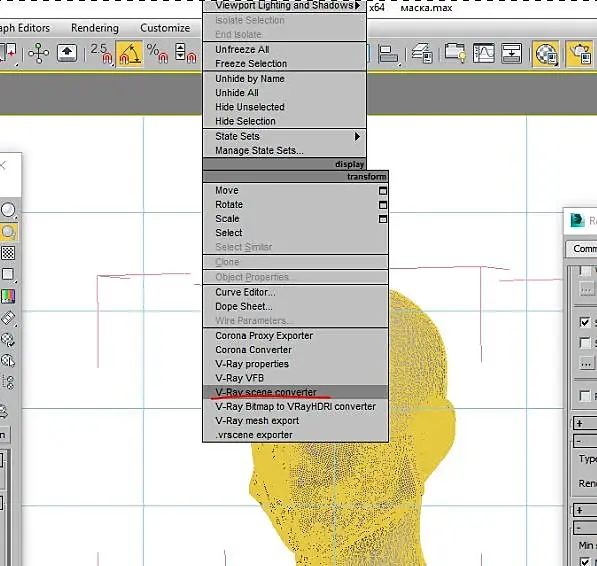The image size is (597, 566).
Task: Toggle Percent Snap in toolbar
Action: click(x=157, y=54)
